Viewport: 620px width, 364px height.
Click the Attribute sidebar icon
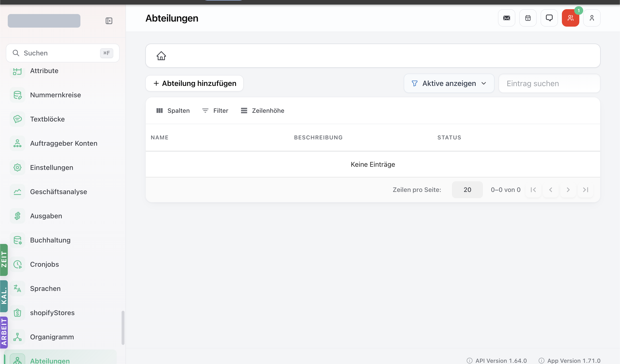[17, 71]
